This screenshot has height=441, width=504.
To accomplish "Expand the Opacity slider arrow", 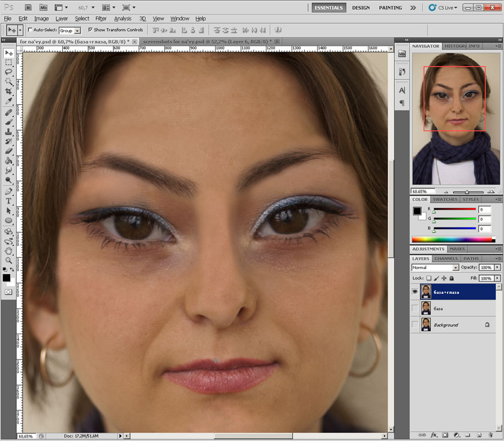I will pos(497,268).
